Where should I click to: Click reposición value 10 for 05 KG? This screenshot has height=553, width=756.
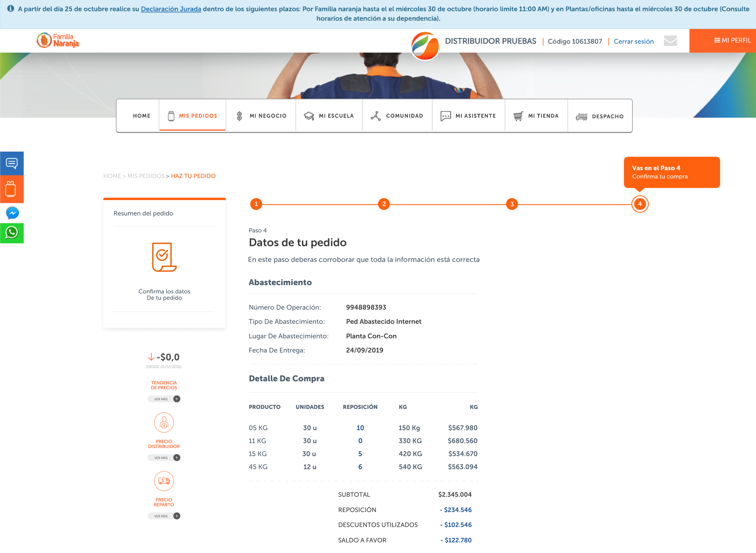[360, 428]
